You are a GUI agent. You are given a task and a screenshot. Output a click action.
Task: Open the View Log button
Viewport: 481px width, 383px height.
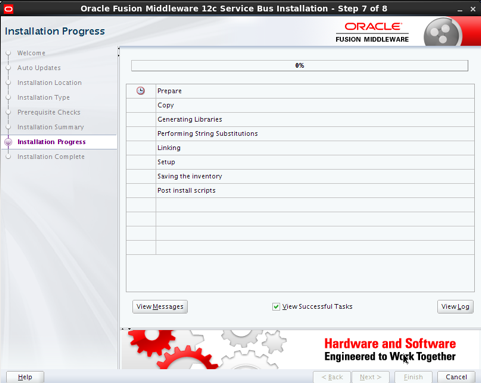(x=455, y=307)
